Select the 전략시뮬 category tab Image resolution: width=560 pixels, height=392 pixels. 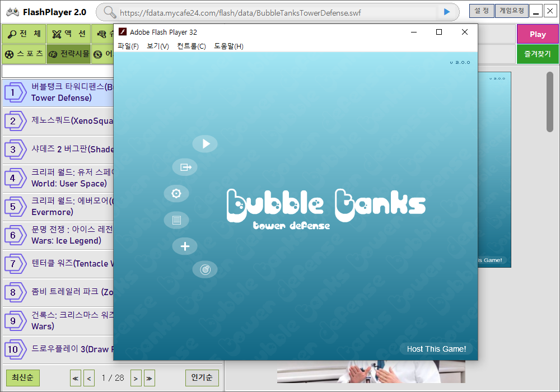click(x=69, y=54)
